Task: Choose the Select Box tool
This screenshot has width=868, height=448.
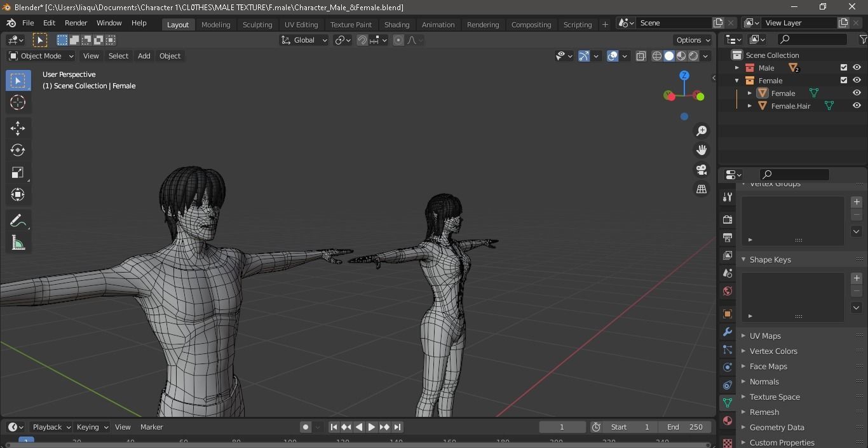Action: (18, 81)
